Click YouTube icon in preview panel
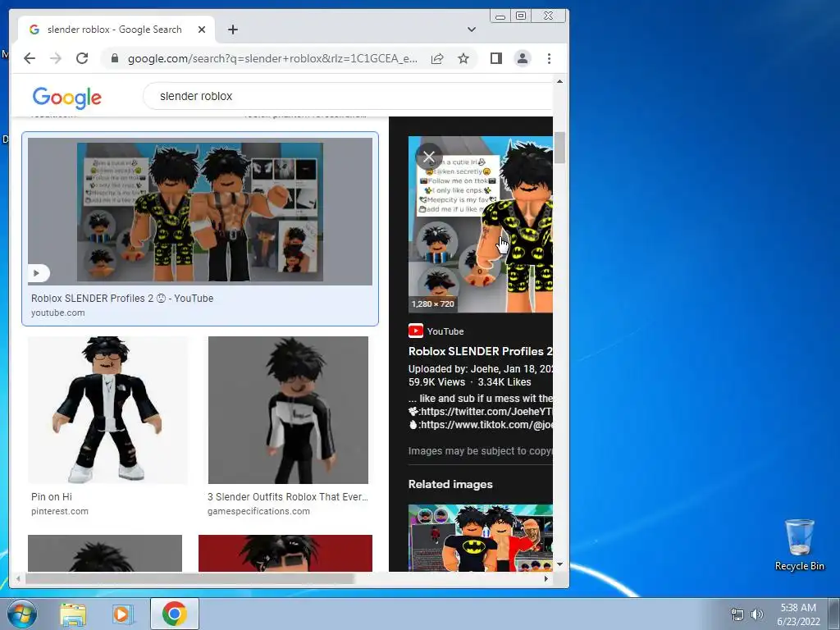The height and width of the screenshot is (630, 840). click(416, 331)
